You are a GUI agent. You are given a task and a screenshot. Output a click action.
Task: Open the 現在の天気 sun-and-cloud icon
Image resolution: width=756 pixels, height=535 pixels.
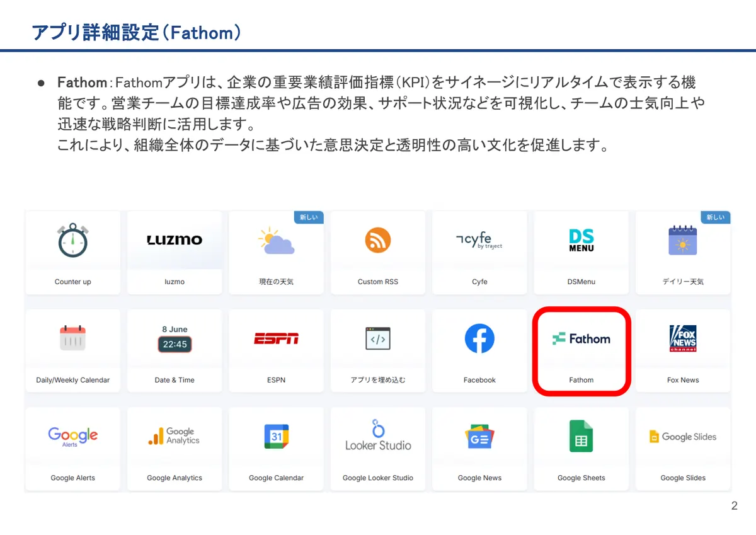[x=276, y=241]
